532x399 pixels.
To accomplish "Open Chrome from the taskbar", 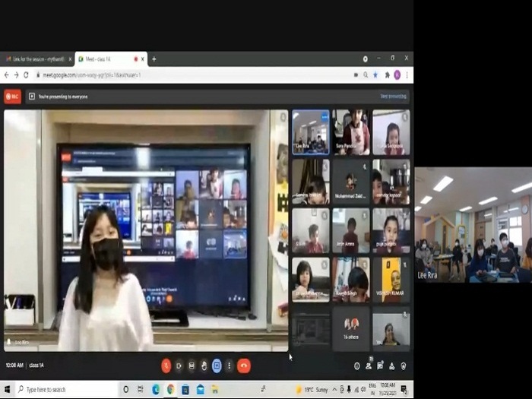I will (171, 389).
